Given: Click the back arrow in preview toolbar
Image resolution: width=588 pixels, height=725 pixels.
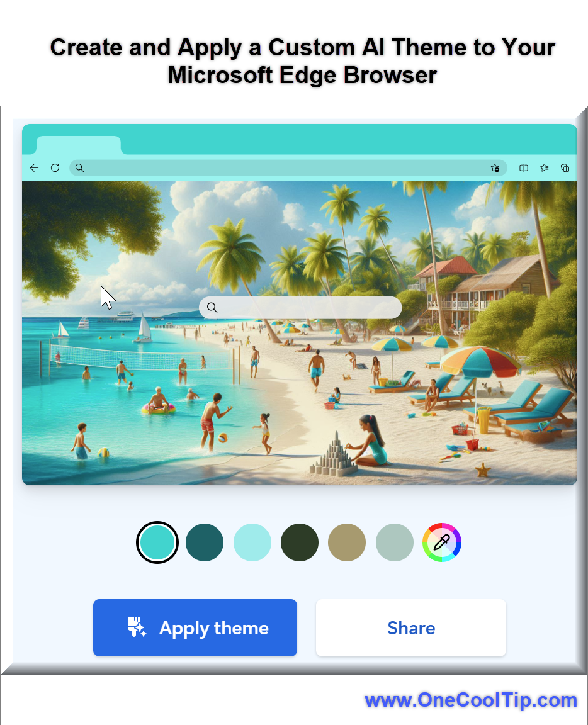Looking at the screenshot, I should (34, 168).
